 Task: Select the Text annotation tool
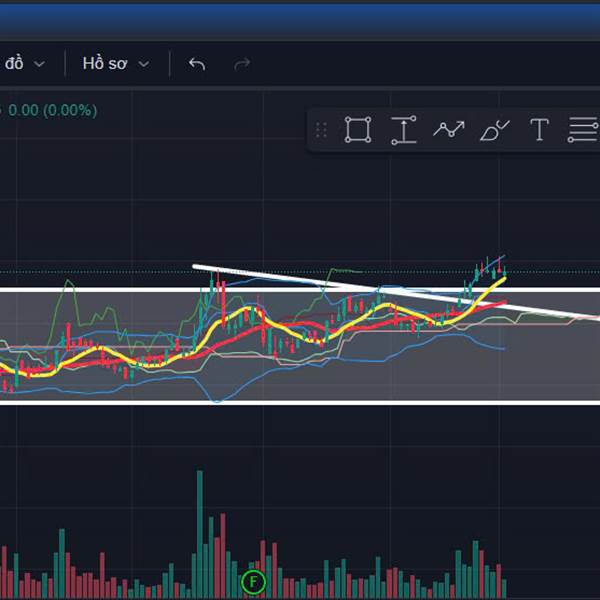[x=540, y=129]
